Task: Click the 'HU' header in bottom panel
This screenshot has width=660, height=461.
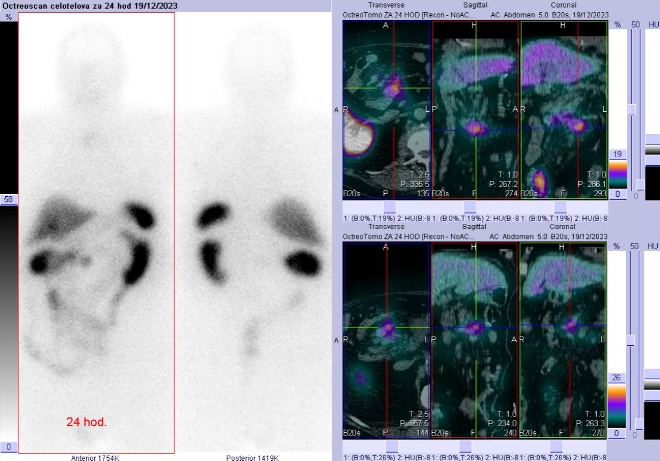Action: tap(653, 246)
